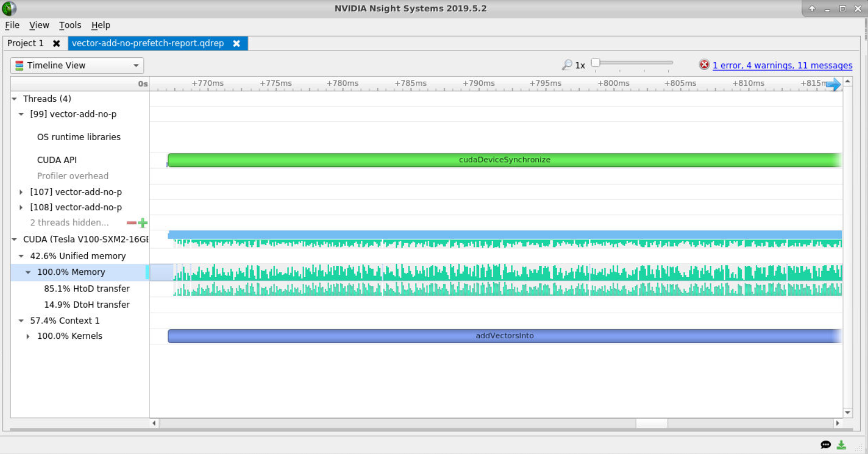Open the File menu
The height and width of the screenshot is (454, 868).
pyautogui.click(x=12, y=25)
